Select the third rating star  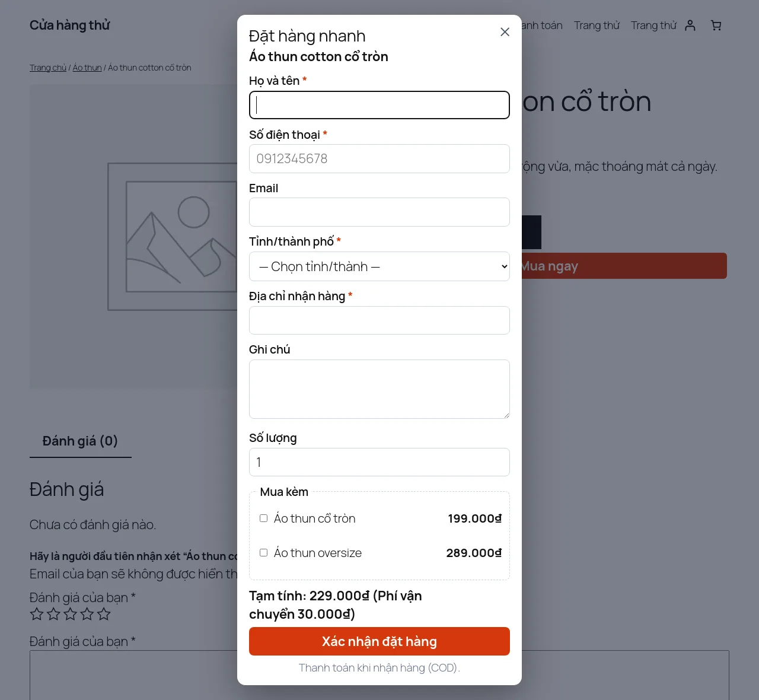coord(71,614)
